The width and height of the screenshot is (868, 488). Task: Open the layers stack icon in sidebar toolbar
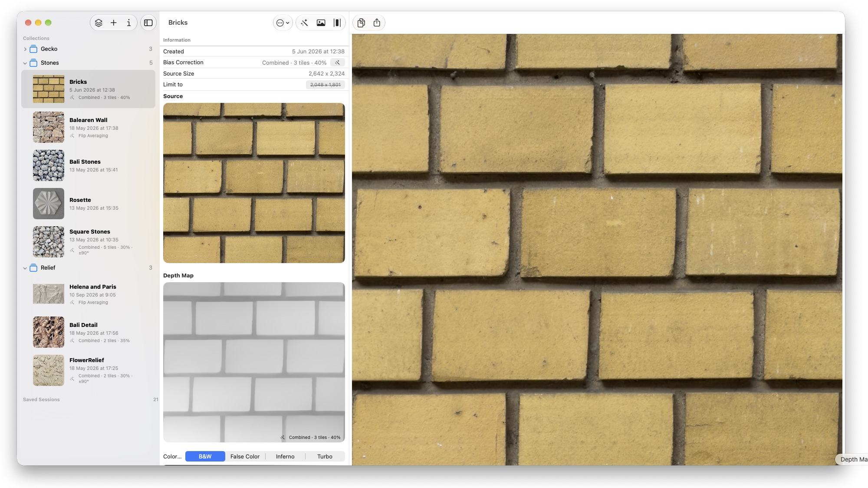click(99, 23)
